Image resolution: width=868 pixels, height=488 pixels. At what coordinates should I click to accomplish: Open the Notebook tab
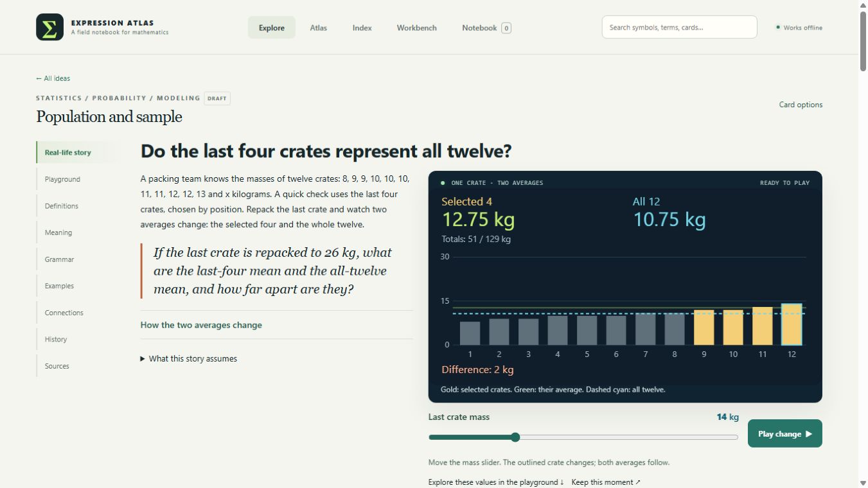pos(486,28)
